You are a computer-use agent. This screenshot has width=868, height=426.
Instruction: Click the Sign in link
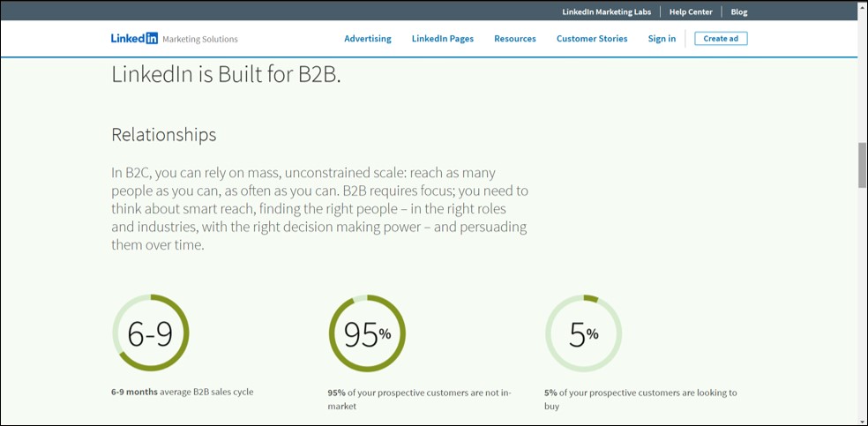[662, 39]
